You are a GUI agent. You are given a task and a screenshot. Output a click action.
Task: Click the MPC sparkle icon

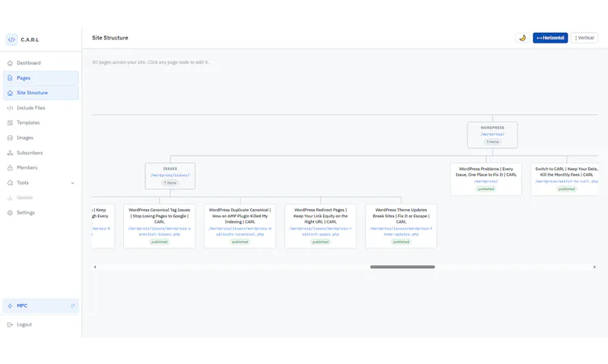coord(10,305)
